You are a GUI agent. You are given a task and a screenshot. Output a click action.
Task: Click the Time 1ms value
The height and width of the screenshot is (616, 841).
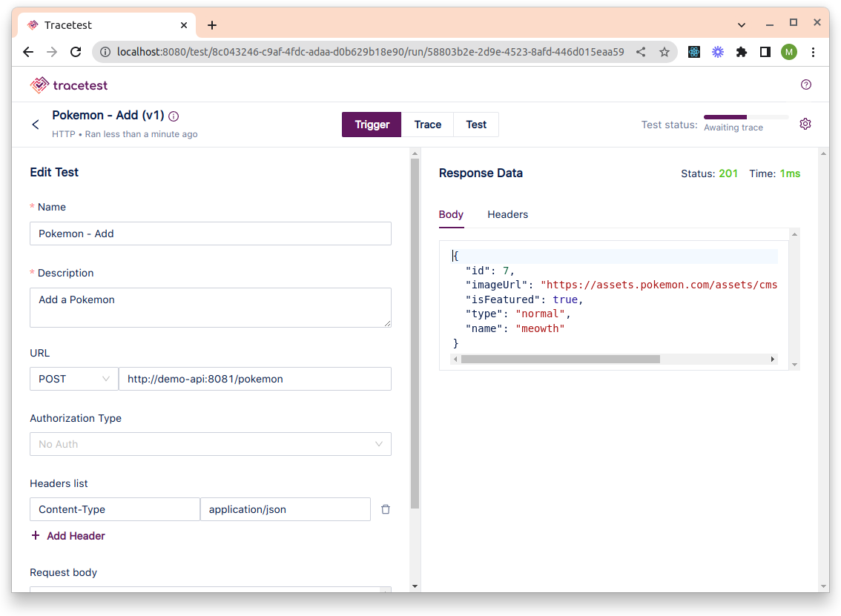pos(790,173)
